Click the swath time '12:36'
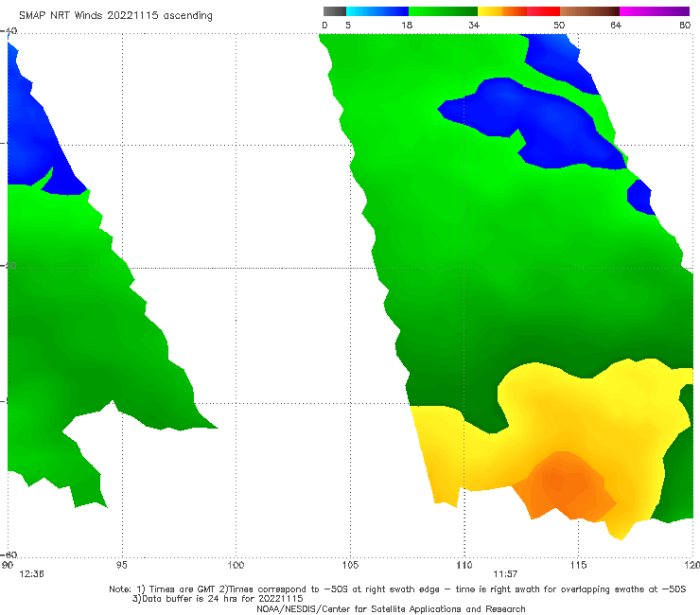700x615 pixels. tap(31, 574)
